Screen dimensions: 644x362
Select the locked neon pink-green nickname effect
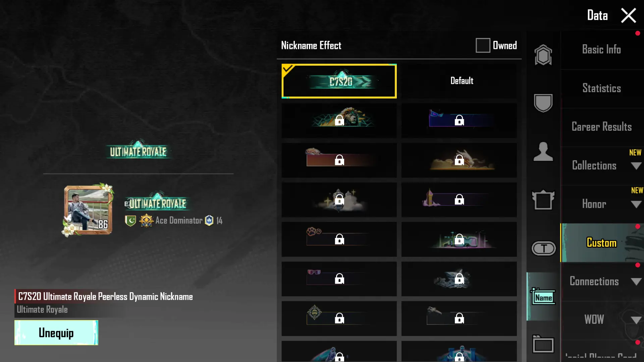pos(459,239)
